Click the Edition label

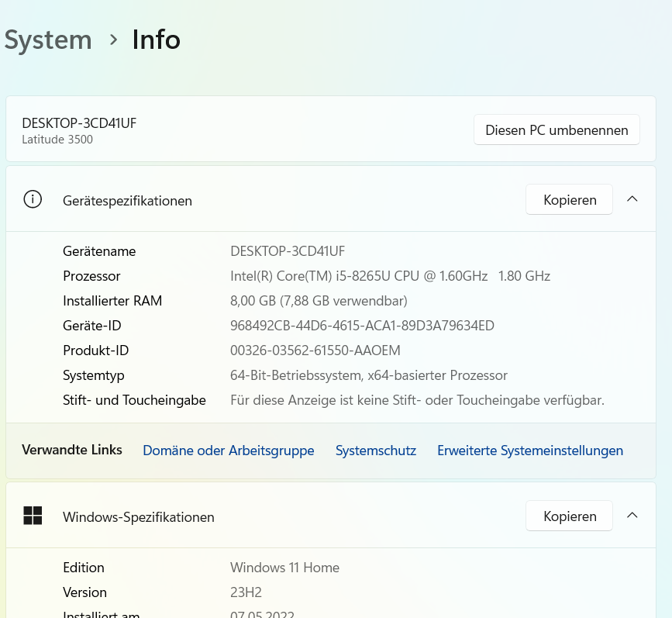click(84, 568)
